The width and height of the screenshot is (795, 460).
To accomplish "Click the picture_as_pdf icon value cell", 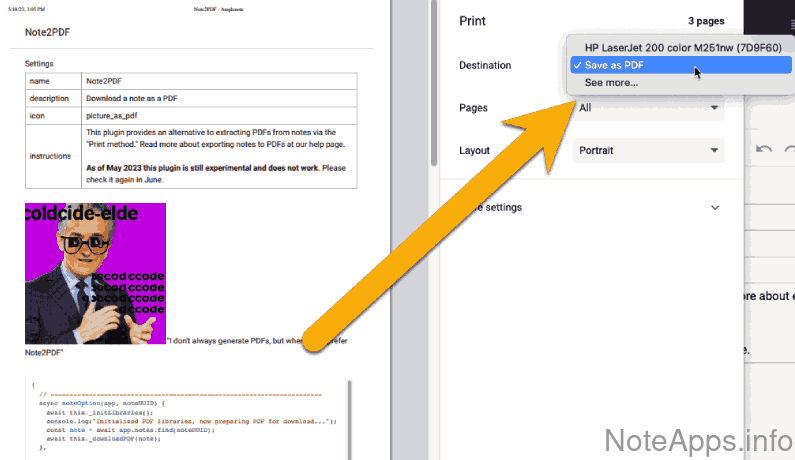I will tap(219, 115).
